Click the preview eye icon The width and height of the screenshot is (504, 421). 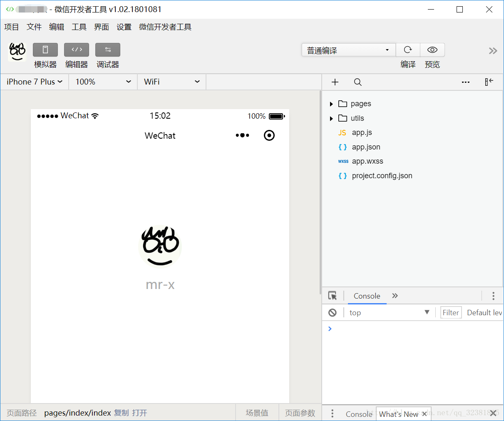[432, 50]
